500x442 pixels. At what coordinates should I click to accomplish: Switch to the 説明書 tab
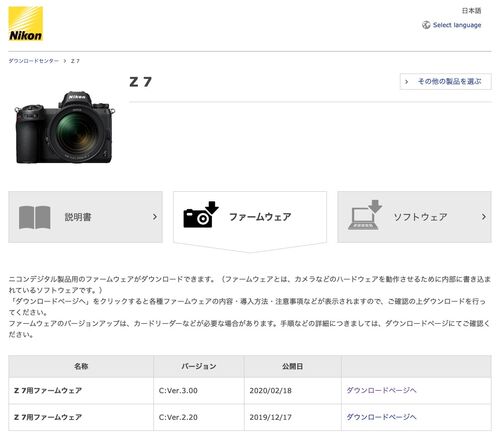(85, 217)
